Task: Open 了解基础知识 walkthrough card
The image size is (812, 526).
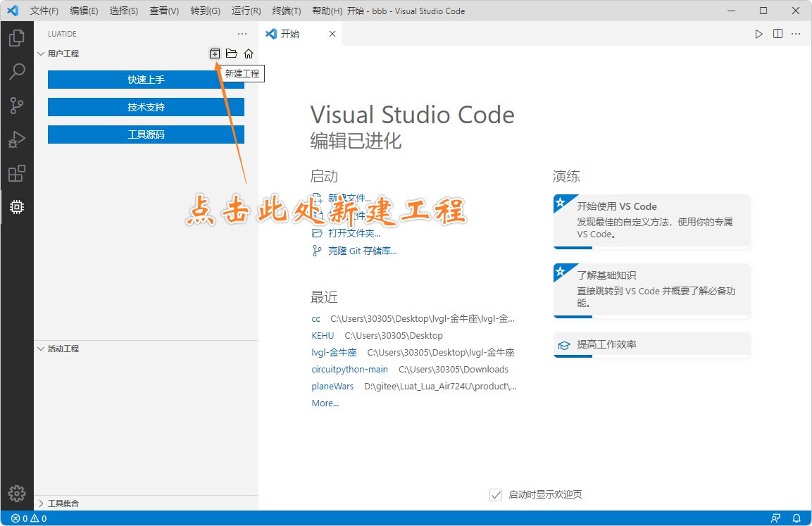Action: click(x=651, y=290)
